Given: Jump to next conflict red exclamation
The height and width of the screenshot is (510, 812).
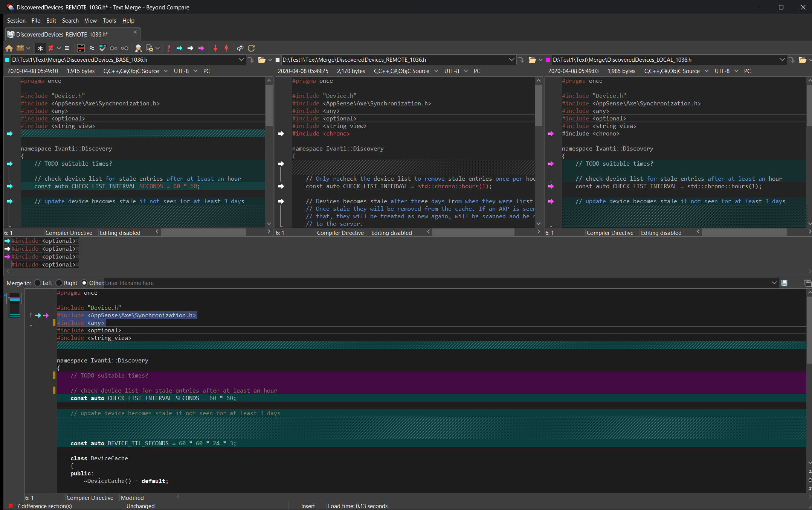Looking at the screenshot, I should coord(169,48).
